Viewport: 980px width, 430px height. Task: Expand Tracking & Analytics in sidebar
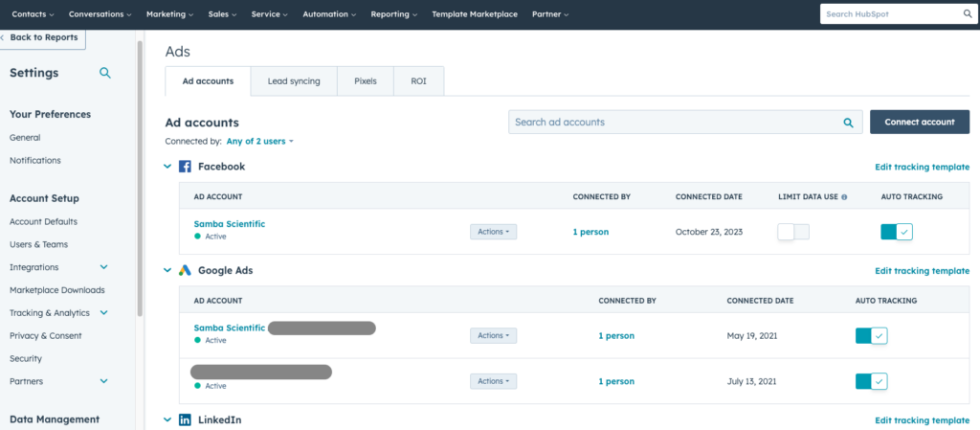[x=103, y=312]
